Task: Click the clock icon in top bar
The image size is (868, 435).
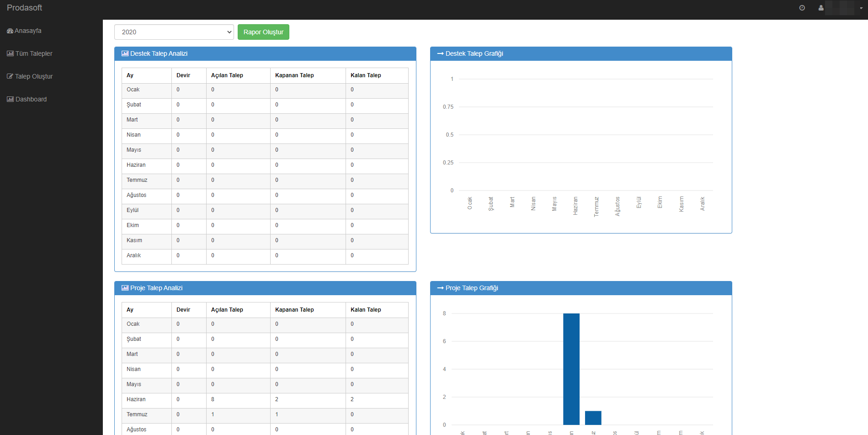Action: coord(802,8)
